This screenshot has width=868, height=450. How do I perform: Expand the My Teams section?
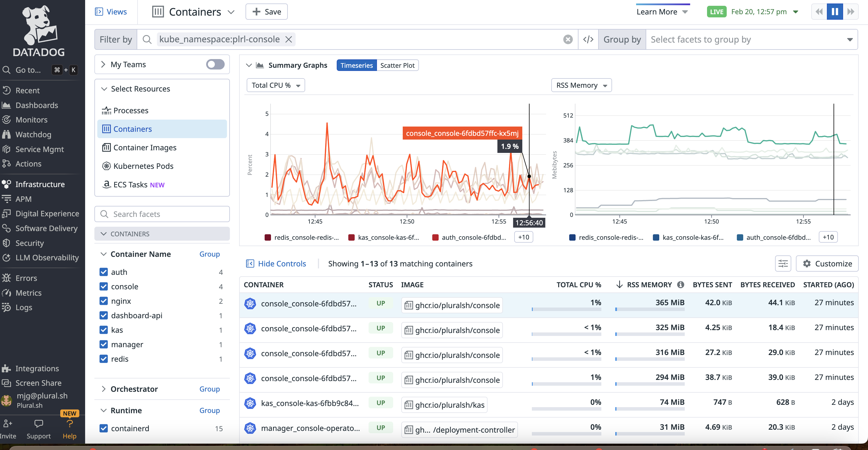tap(103, 64)
